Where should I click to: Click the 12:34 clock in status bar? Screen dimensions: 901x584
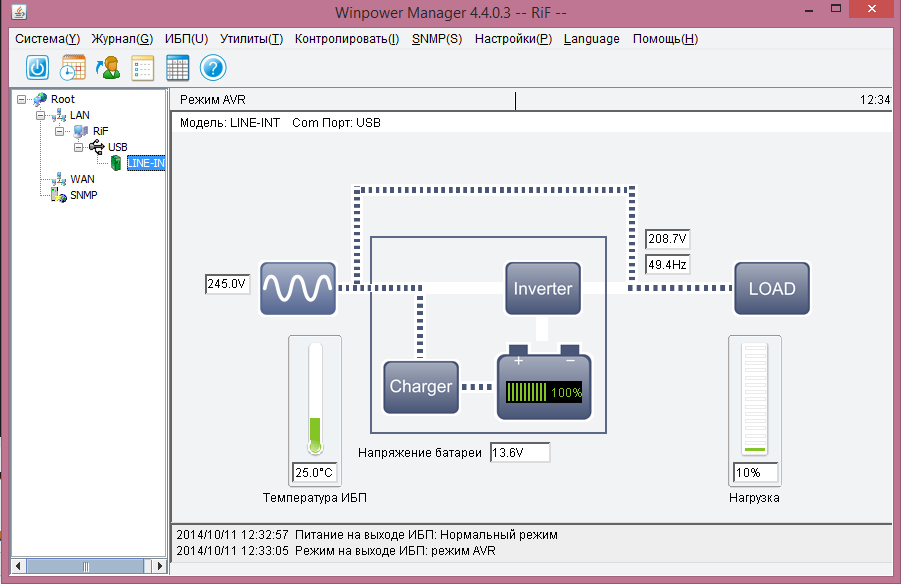point(875,100)
